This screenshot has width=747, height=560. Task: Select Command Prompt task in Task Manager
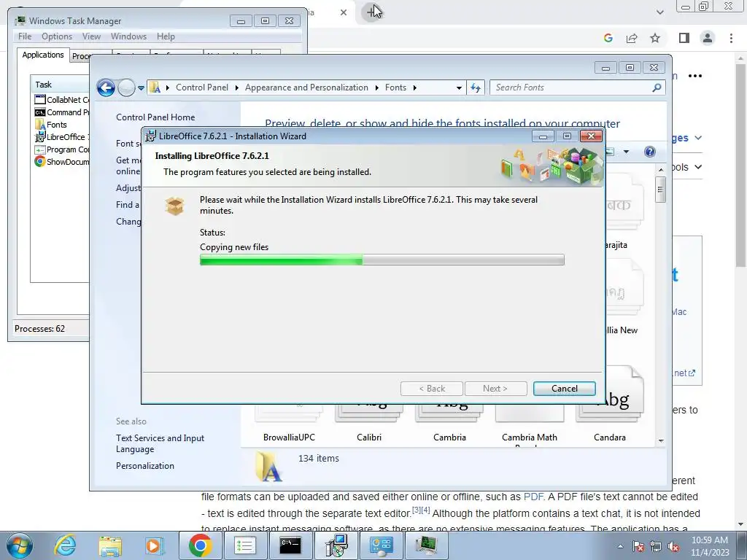61,112
